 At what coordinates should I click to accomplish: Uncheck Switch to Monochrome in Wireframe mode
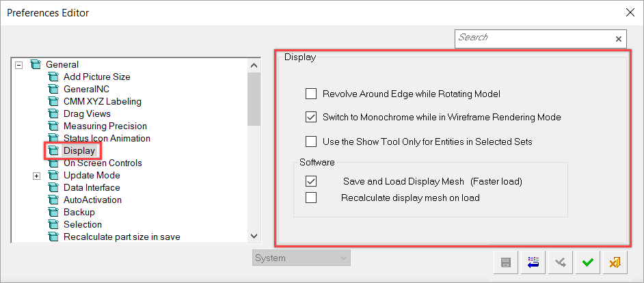coord(311,117)
